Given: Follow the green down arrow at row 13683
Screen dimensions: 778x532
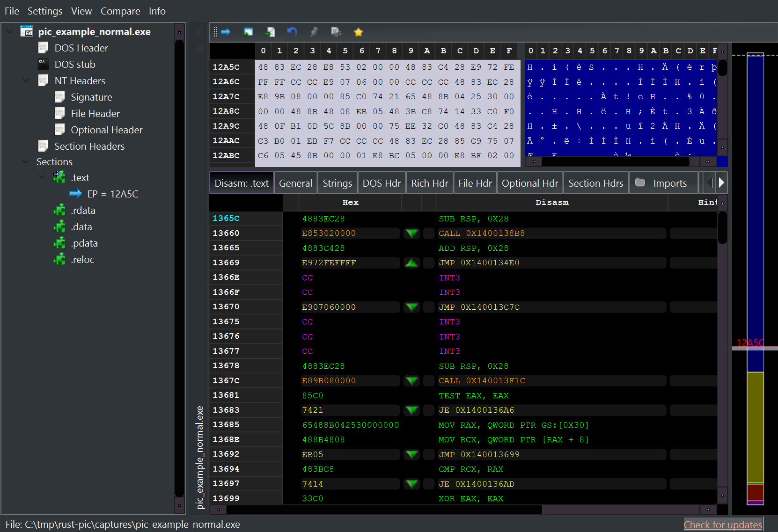Looking at the screenshot, I should coord(412,410).
